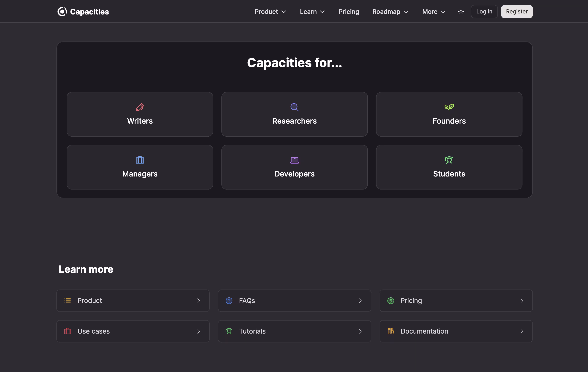Screen dimensions: 588x372
Task: Open the Pricing card under Learn more
Action: (456, 301)
